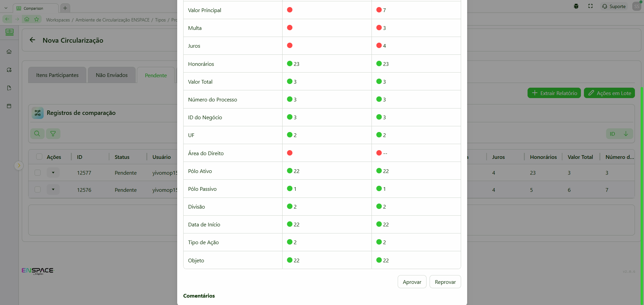Click the red status dot in Valor Principal row

(x=290, y=10)
